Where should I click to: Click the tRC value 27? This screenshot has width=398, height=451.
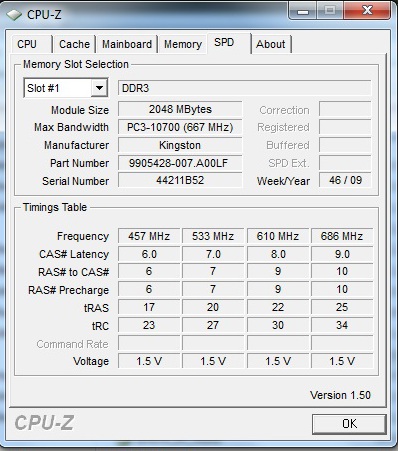tap(213, 325)
